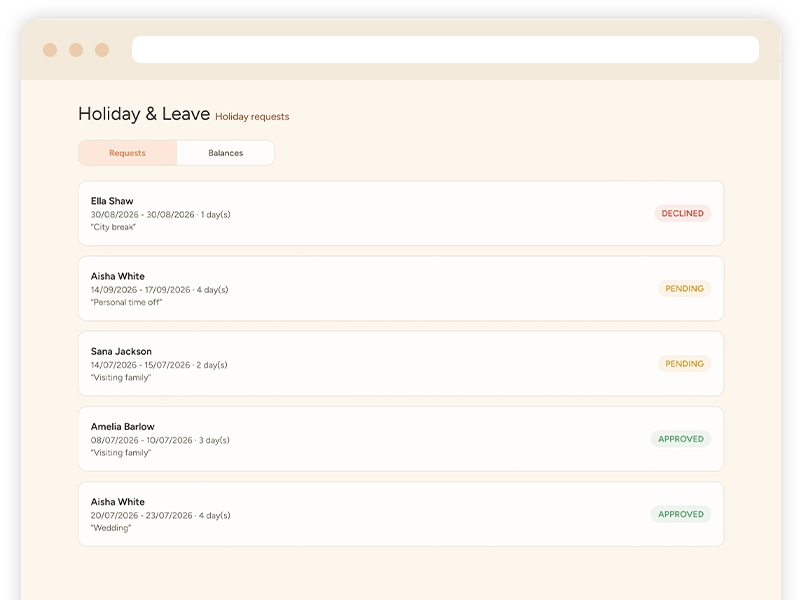Click the "City break" note
Image resolution: width=800 pixels, height=600 pixels.
tap(113, 227)
